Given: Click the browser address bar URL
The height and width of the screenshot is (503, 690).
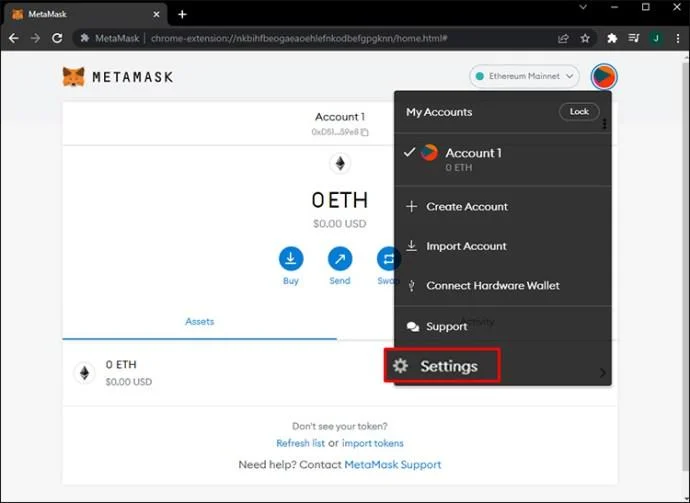Looking at the screenshot, I should [299, 38].
